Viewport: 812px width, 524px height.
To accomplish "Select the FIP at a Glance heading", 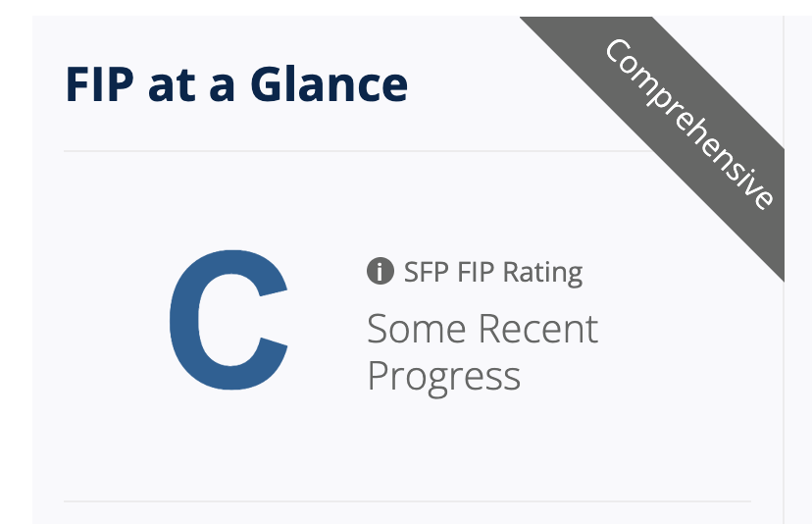I will point(236,84).
